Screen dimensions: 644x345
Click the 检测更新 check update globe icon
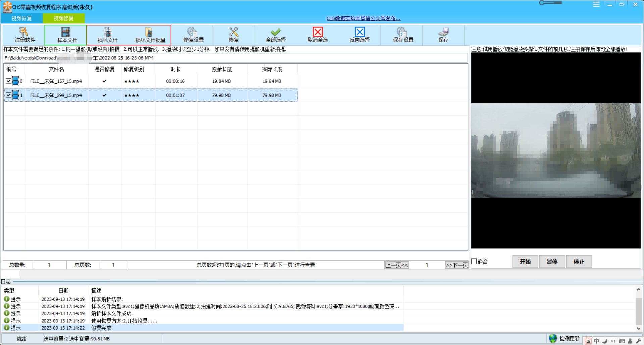(553, 339)
